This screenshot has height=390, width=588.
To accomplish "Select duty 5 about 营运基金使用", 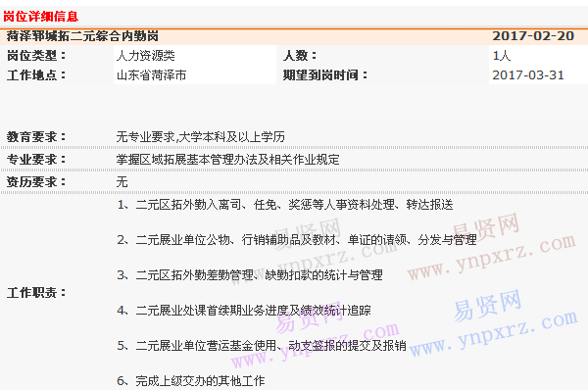I will [262, 345].
